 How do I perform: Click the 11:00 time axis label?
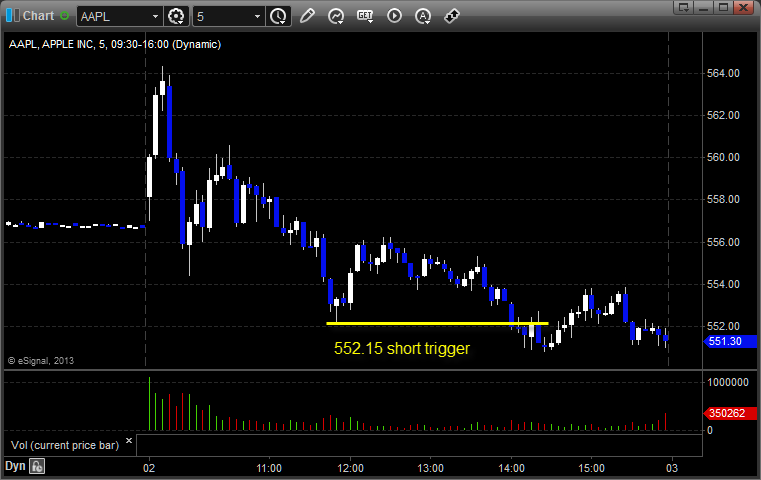269,468
